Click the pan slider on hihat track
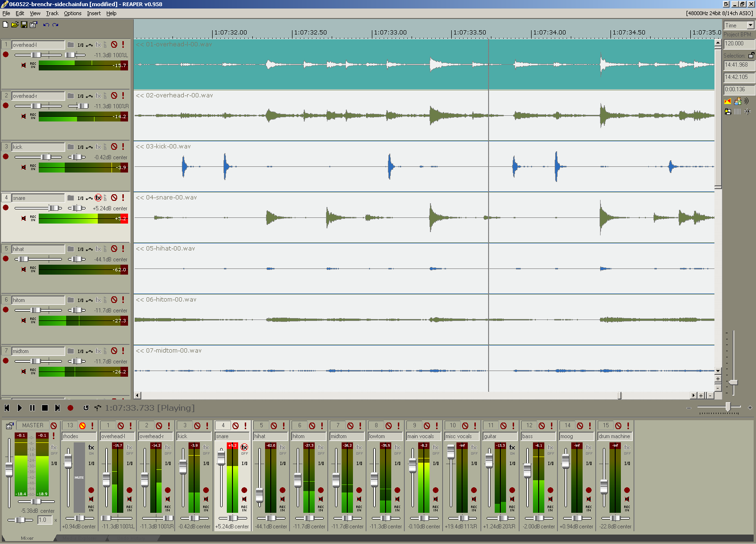 [x=77, y=259]
